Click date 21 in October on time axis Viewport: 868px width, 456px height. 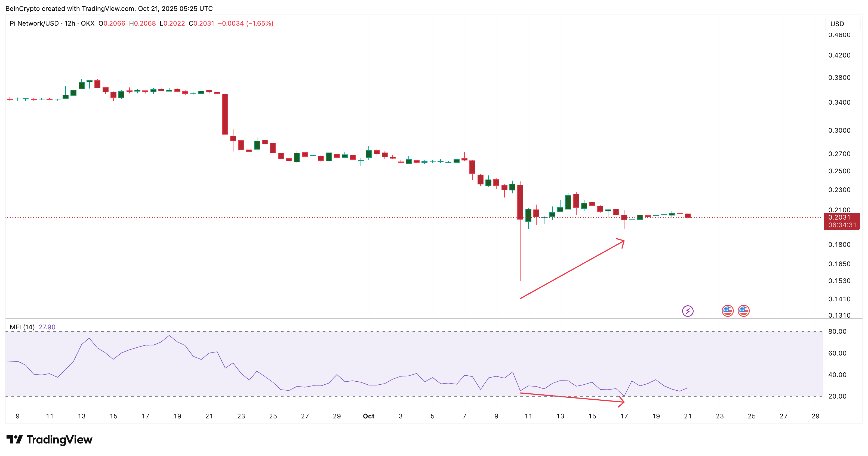pyautogui.click(x=687, y=416)
